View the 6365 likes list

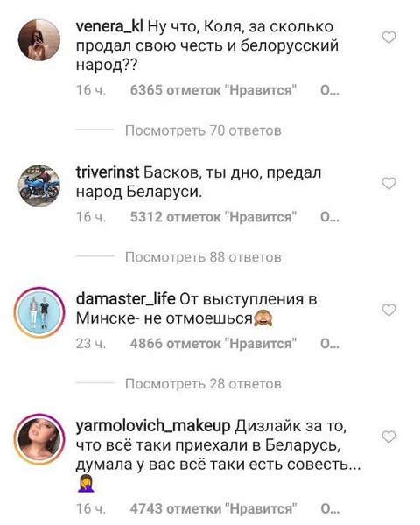(213, 90)
